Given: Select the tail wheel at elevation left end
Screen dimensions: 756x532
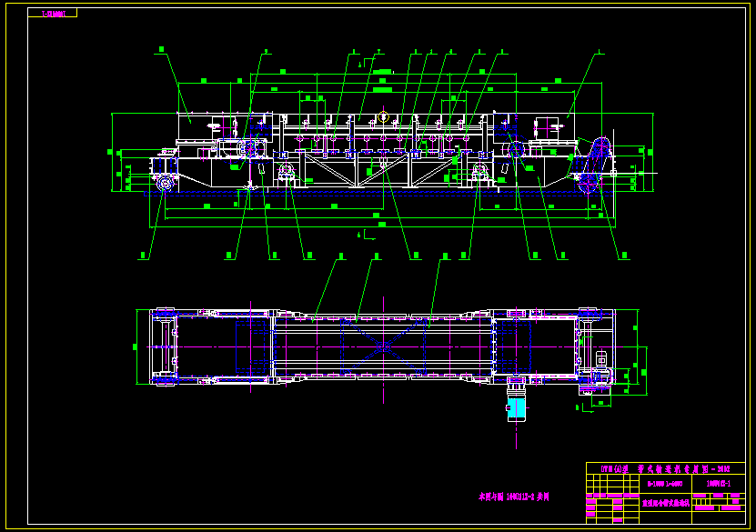Looking at the screenshot, I should tap(165, 184).
